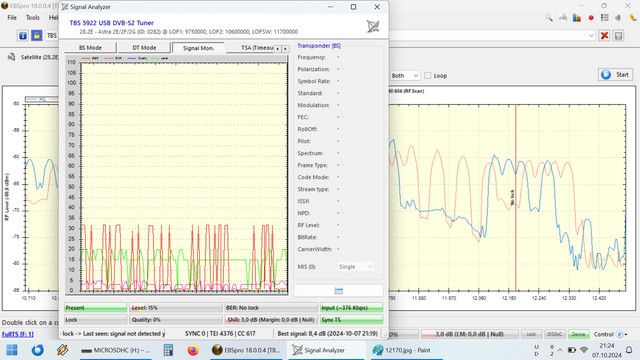Click the red record dot icon
Viewport: 640px width, 360px height.
(x=591, y=18)
